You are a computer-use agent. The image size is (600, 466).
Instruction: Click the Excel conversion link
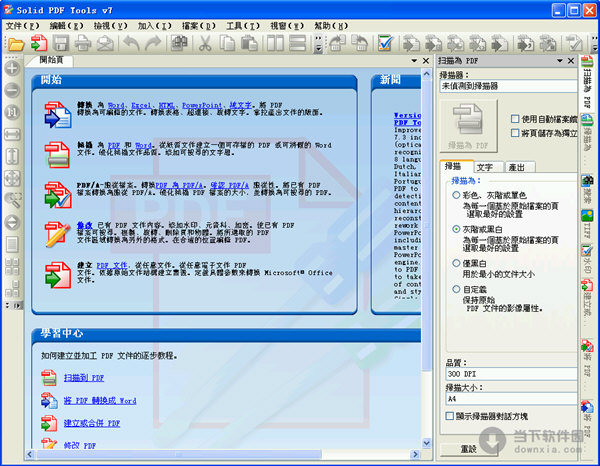click(141, 105)
